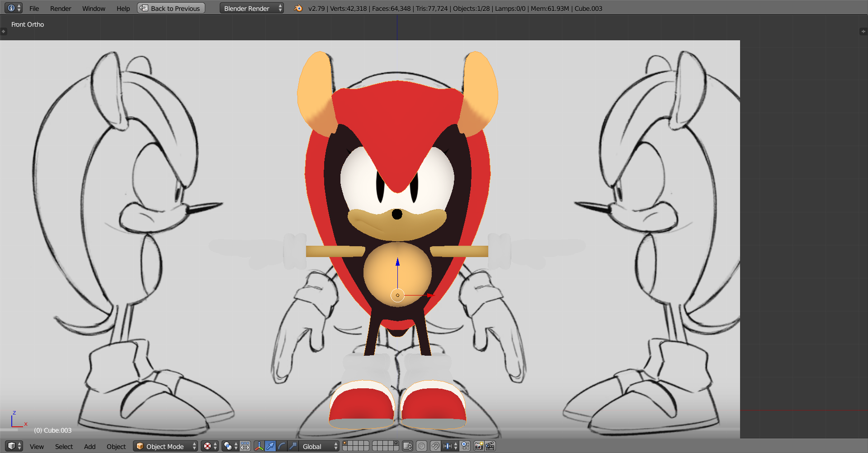Open the viewport shading selector
868x453 pixels.
click(210, 446)
